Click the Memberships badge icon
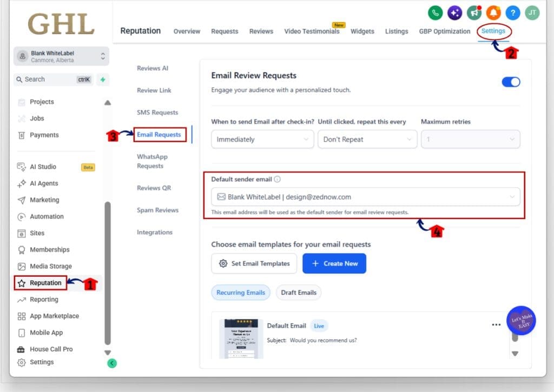554x392 pixels. point(22,250)
